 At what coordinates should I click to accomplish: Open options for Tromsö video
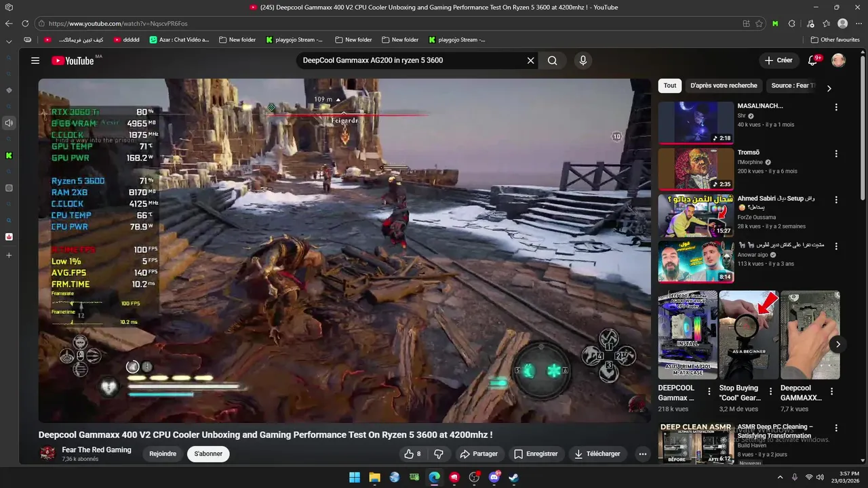coord(836,153)
